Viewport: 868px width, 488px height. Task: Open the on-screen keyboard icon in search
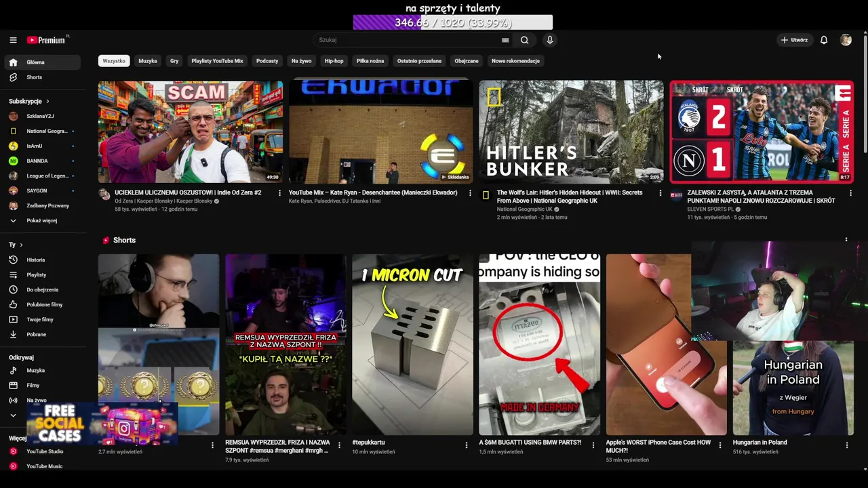pyautogui.click(x=505, y=40)
